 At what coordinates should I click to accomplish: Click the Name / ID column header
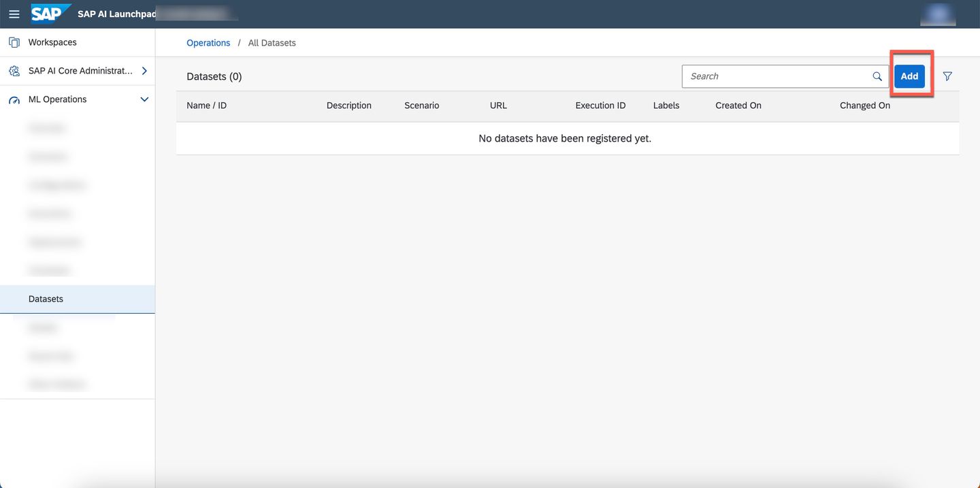pos(206,105)
